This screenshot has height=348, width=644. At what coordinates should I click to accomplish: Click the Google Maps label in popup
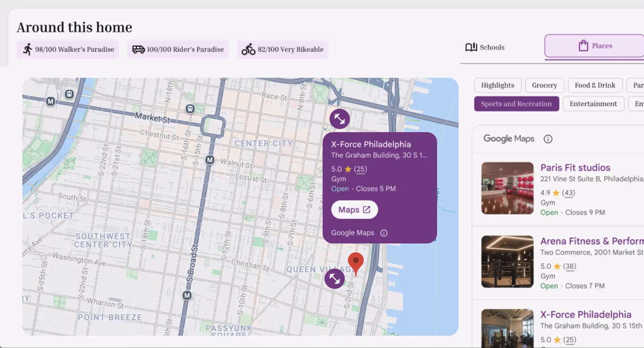353,233
